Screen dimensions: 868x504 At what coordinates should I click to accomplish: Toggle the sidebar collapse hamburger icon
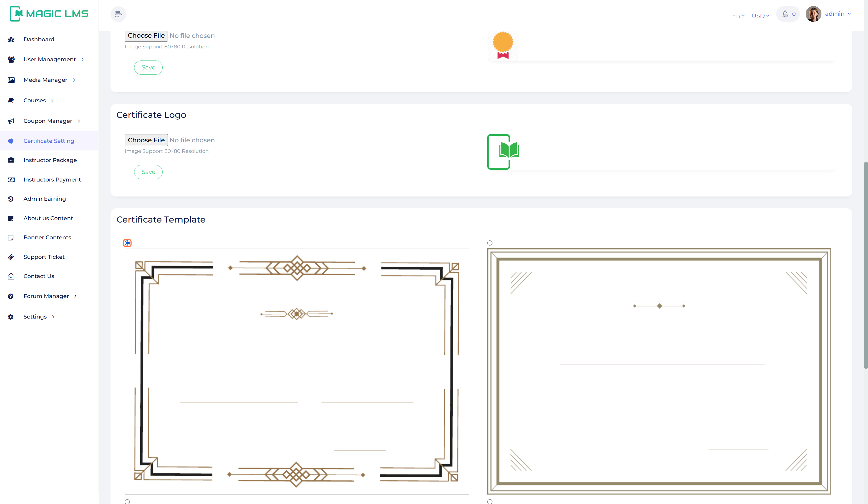pyautogui.click(x=118, y=14)
